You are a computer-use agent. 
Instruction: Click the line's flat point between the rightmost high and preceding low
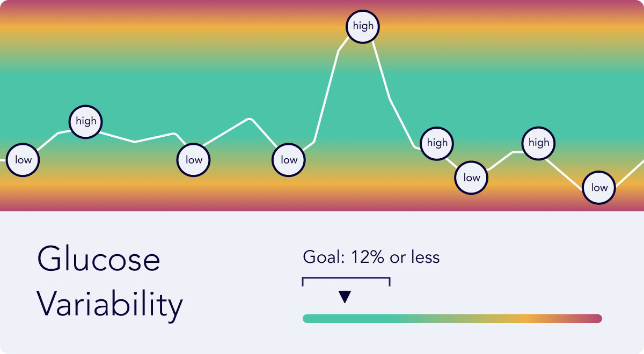(514, 152)
